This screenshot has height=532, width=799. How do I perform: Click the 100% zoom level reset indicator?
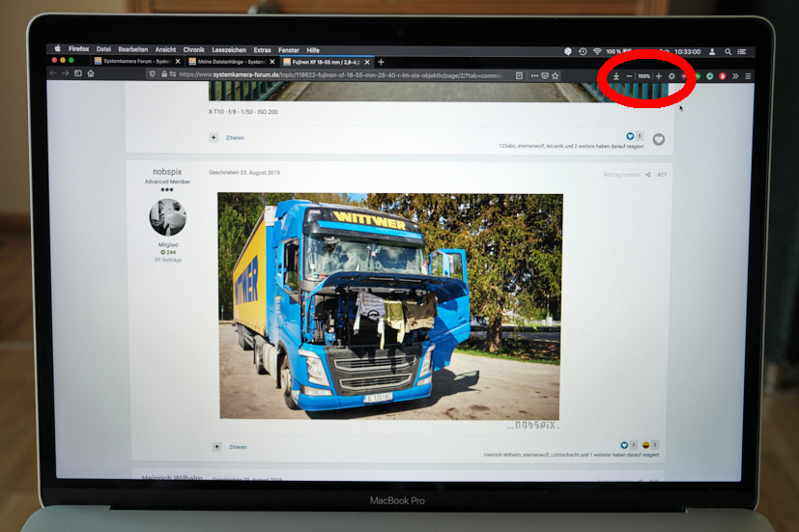(x=643, y=75)
